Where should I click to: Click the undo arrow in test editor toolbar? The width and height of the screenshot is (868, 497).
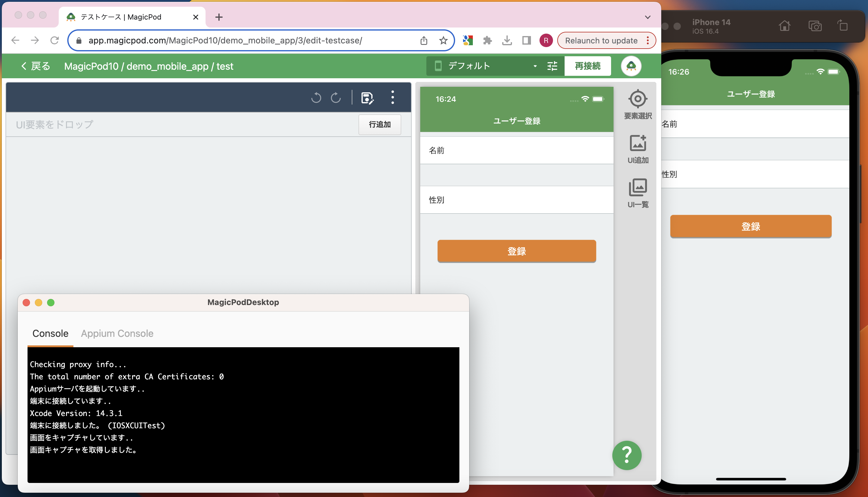pyautogui.click(x=316, y=98)
